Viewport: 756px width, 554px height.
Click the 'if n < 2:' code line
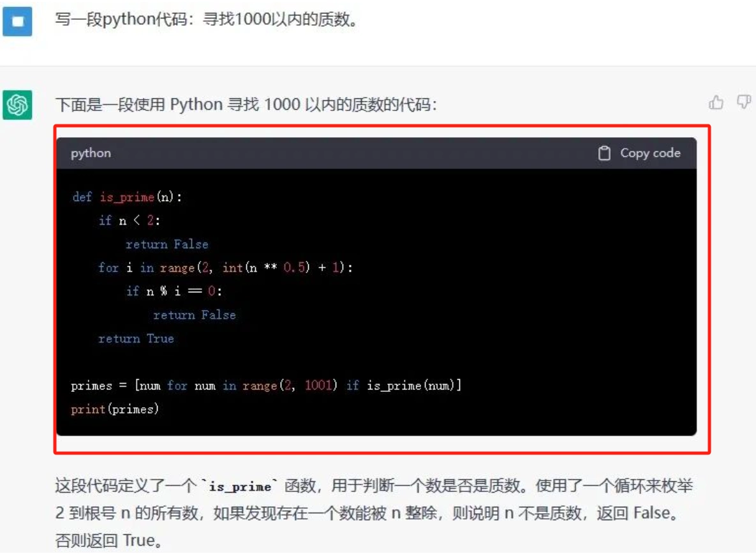(x=130, y=220)
